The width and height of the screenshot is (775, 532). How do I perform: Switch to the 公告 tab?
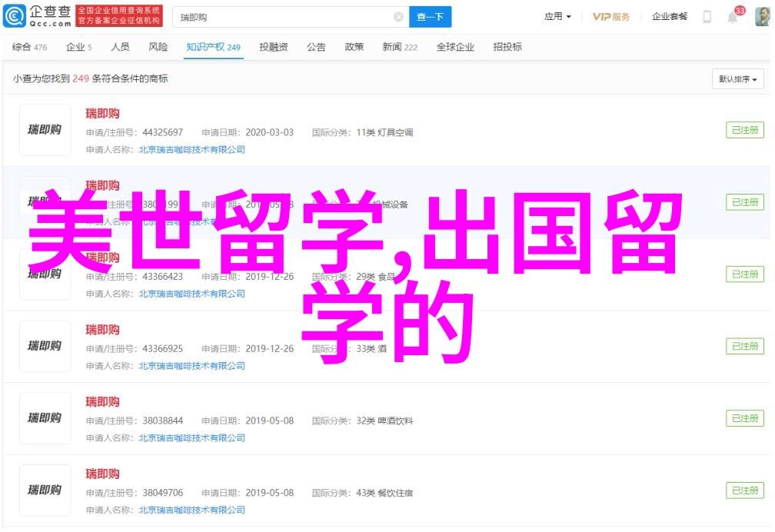pyautogui.click(x=316, y=47)
